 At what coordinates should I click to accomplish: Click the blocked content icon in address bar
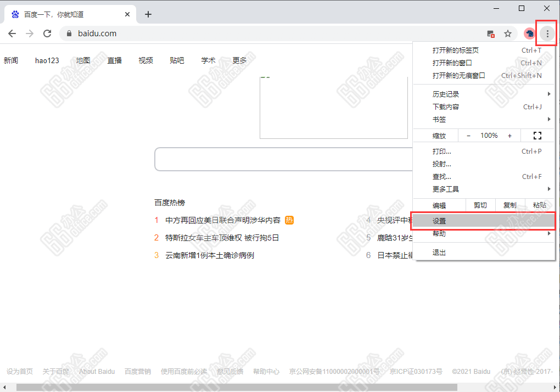pos(491,34)
